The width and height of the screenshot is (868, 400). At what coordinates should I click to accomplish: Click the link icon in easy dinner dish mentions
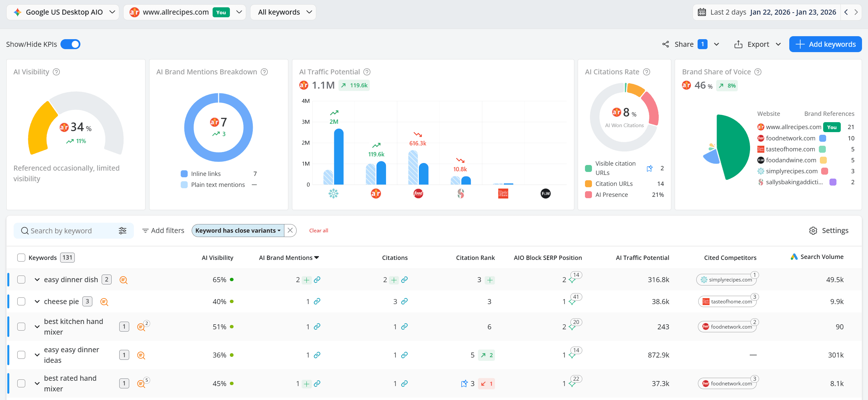(317, 280)
